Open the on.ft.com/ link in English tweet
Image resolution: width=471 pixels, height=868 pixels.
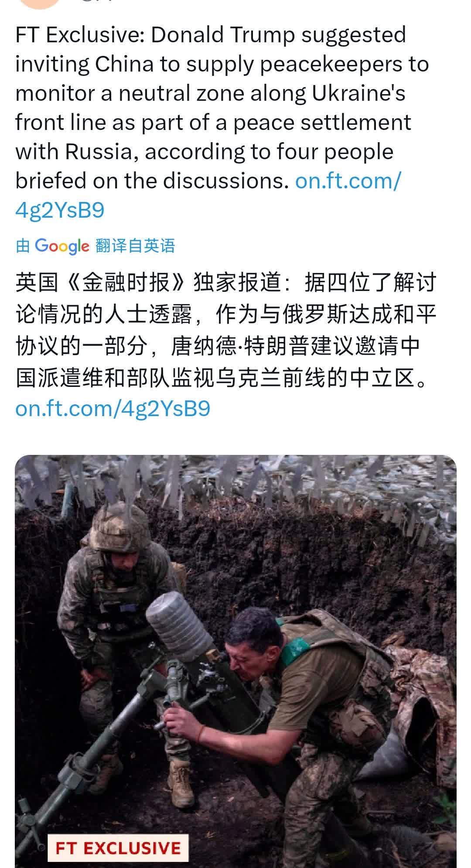[348, 180]
